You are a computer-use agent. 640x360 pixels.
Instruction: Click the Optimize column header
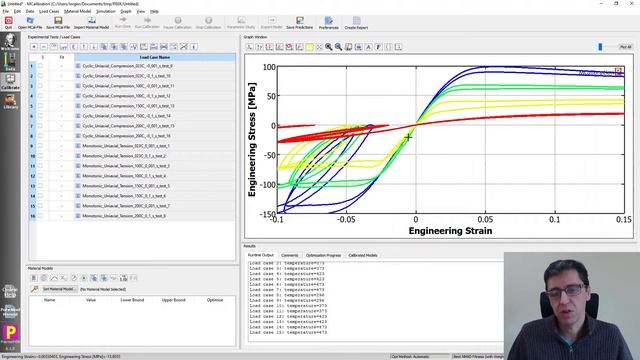pos(215,300)
